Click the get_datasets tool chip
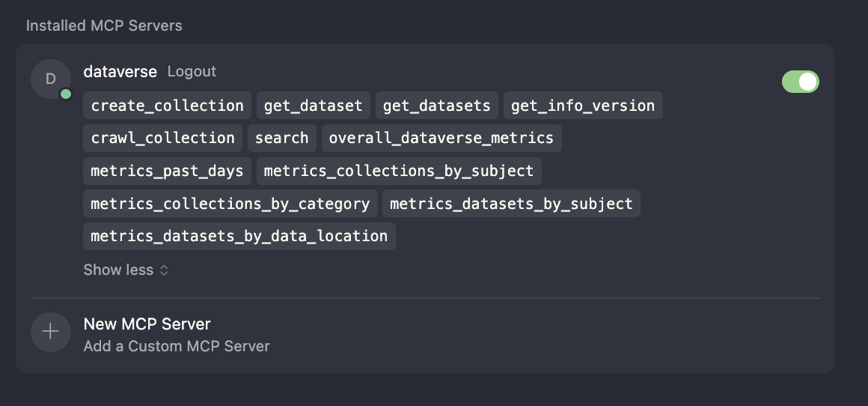The height and width of the screenshot is (406, 868). pyautogui.click(x=436, y=106)
